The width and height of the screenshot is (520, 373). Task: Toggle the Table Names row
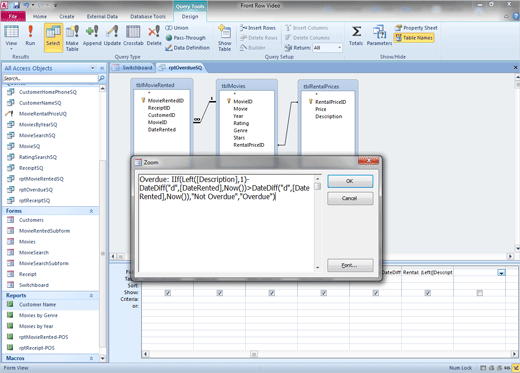coord(414,38)
